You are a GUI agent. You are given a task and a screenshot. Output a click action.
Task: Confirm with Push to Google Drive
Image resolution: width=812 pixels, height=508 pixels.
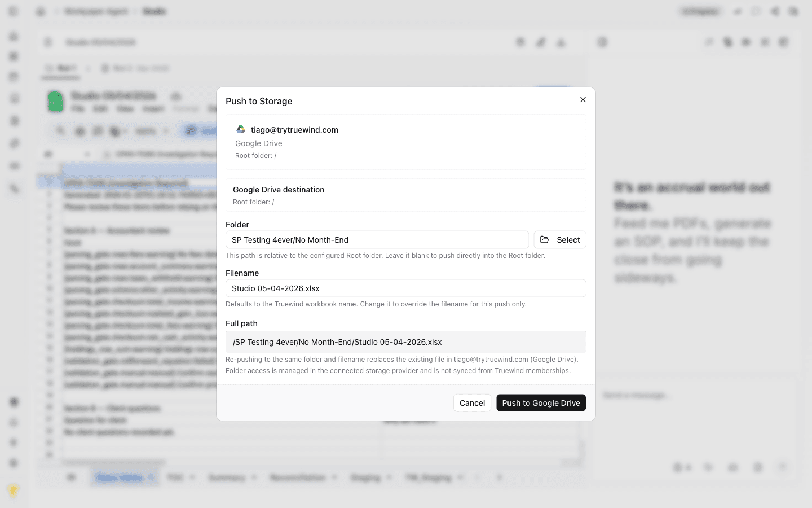pyautogui.click(x=541, y=403)
